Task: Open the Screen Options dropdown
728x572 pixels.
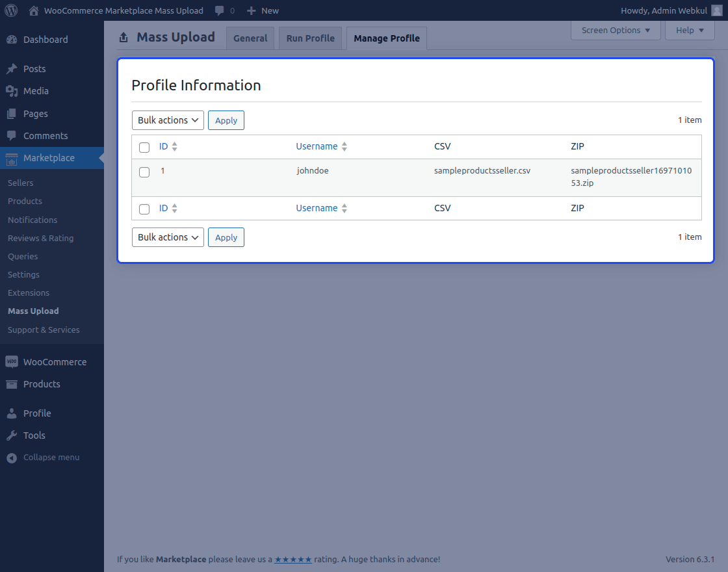Action: pyautogui.click(x=614, y=30)
